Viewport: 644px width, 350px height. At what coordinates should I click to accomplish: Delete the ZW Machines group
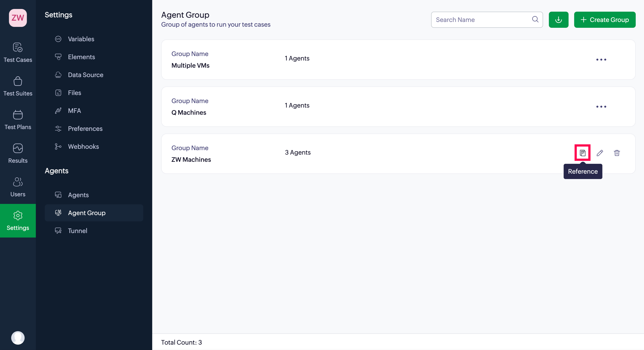click(x=617, y=153)
